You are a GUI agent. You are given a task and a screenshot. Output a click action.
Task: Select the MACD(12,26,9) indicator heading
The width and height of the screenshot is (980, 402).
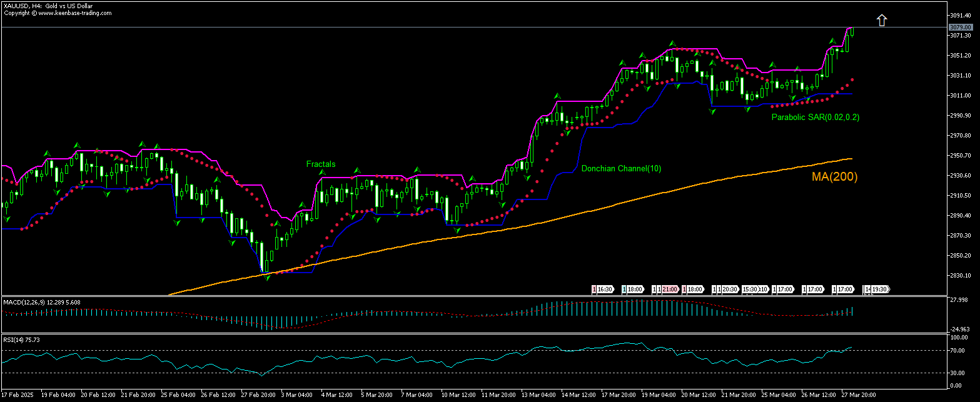point(24,302)
